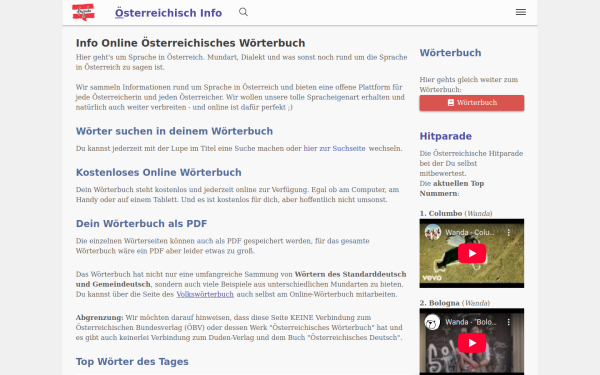Viewport: 600px width, 375px height.
Task: Click the Columbo video title text
Action: [x=470, y=232]
